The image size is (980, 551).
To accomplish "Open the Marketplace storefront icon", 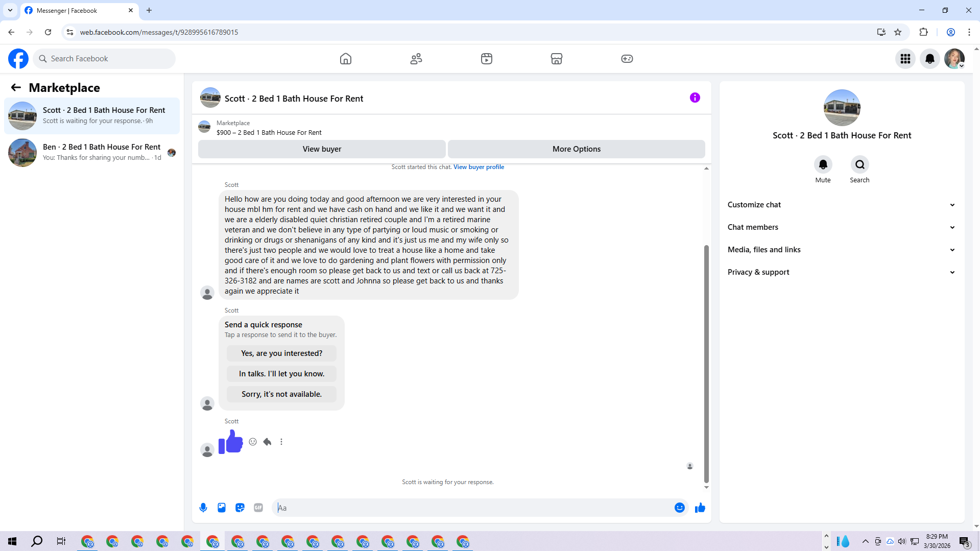I will 557,59.
